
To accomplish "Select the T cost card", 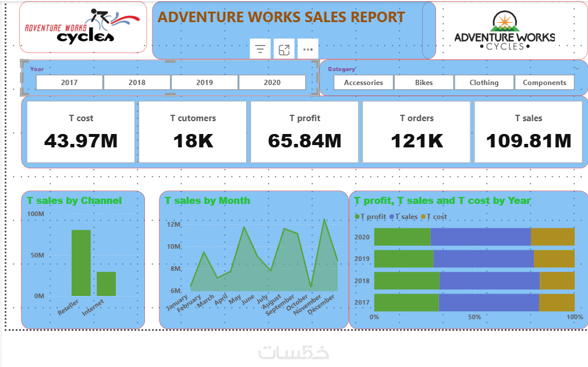I will tap(81, 132).
